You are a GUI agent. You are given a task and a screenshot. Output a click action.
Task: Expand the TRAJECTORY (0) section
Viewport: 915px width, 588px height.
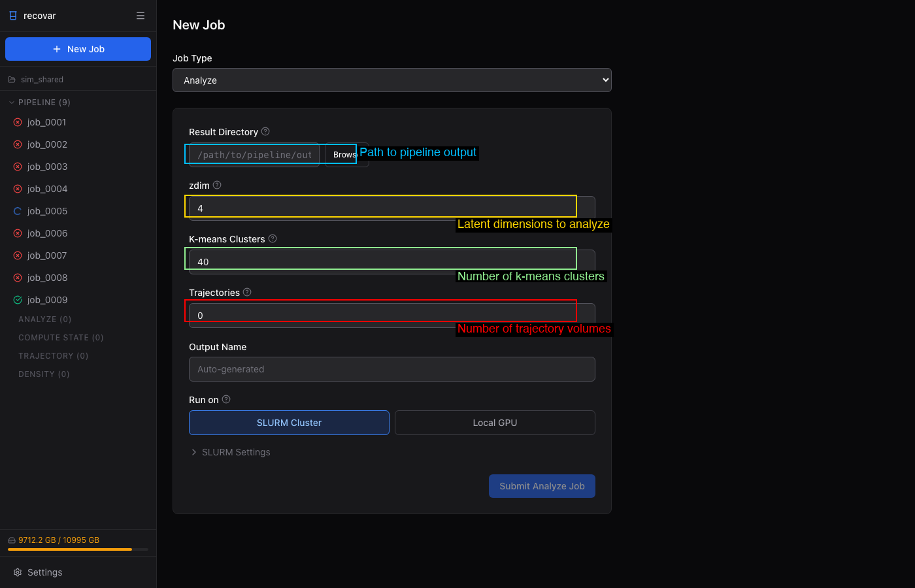[x=54, y=356]
